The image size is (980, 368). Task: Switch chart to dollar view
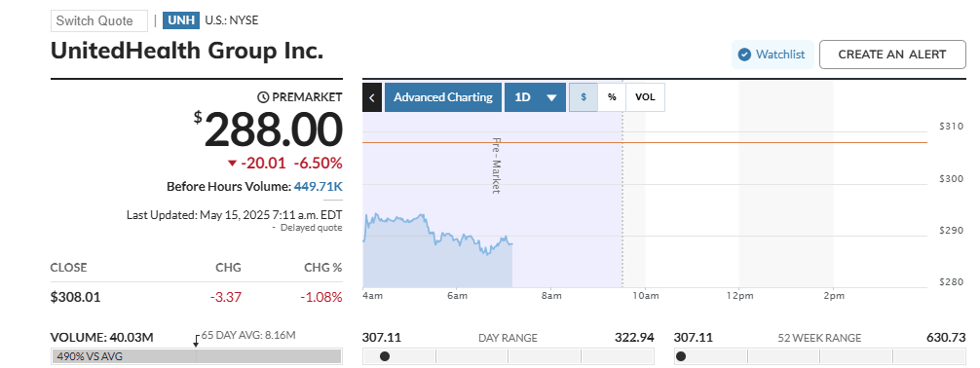click(x=584, y=97)
